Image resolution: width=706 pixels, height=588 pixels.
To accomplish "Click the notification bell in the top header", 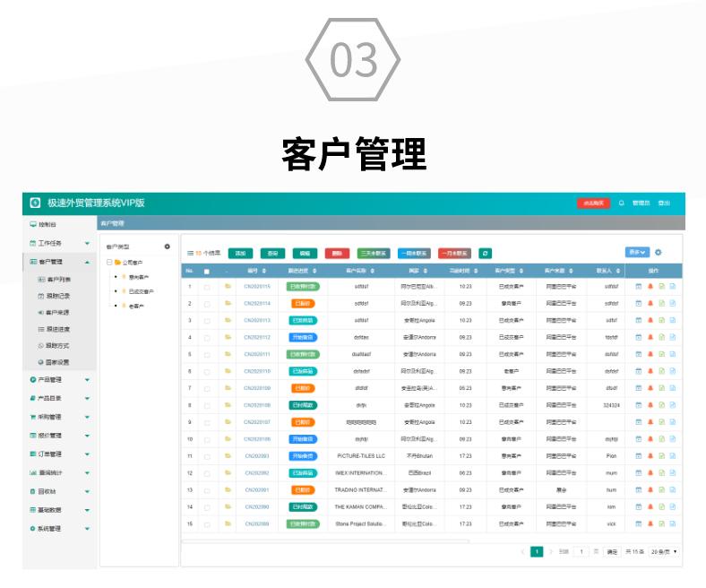I will 622,203.
